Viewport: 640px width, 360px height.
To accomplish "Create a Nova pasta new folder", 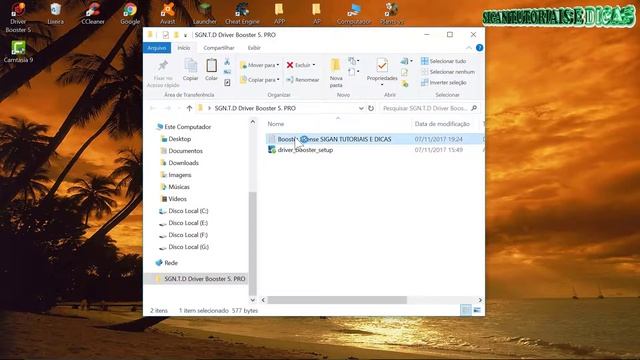I will coord(336,73).
